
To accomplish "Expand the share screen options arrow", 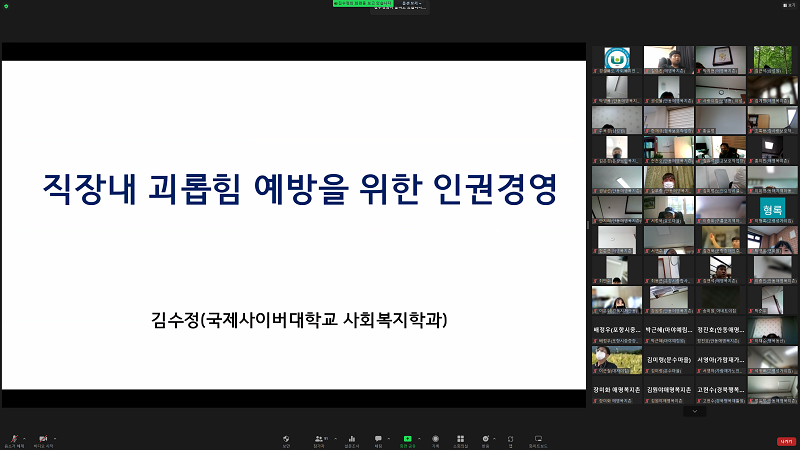I will pos(419,438).
